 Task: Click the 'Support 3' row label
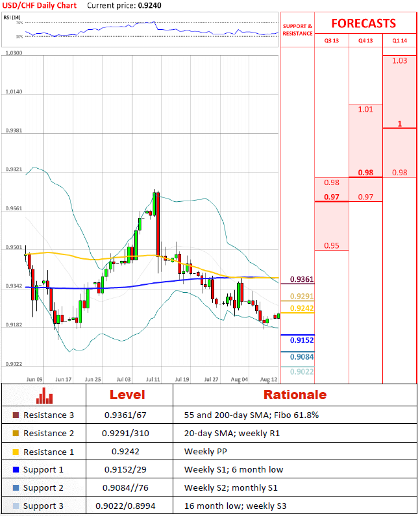tap(43, 506)
